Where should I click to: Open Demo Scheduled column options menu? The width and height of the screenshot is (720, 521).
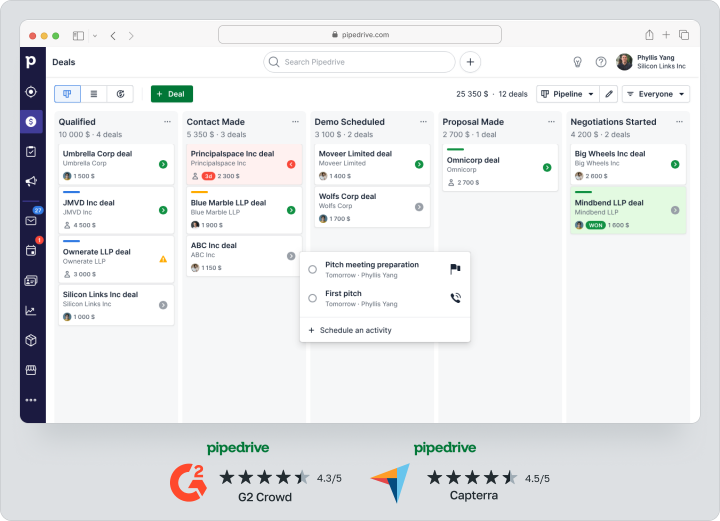(423, 122)
